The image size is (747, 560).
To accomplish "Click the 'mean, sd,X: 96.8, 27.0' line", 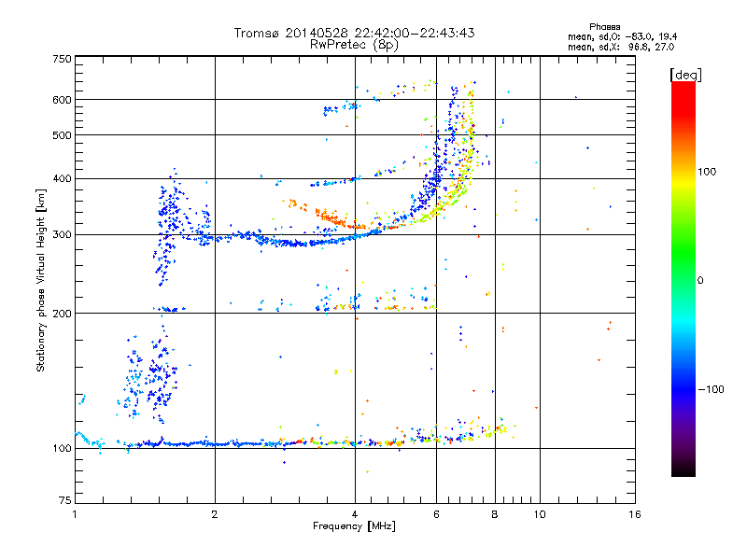I will 621,47.
